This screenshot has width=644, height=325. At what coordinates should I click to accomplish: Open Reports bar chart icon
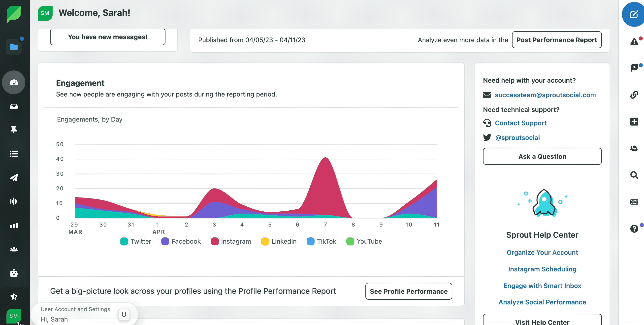click(14, 225)
